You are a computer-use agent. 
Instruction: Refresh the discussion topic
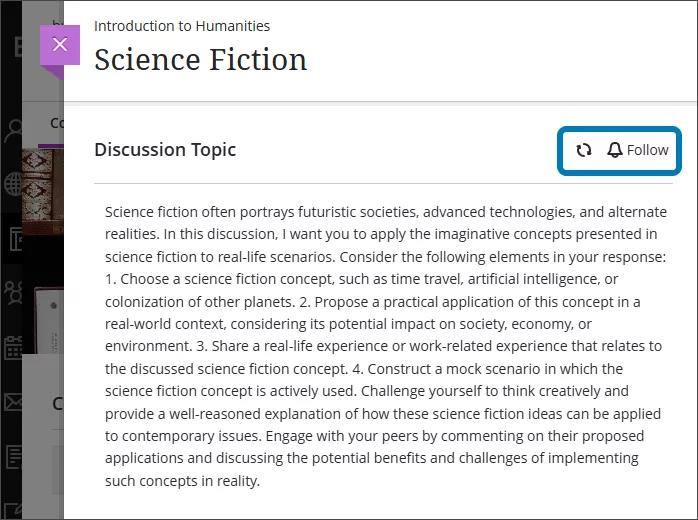[584, 150]
